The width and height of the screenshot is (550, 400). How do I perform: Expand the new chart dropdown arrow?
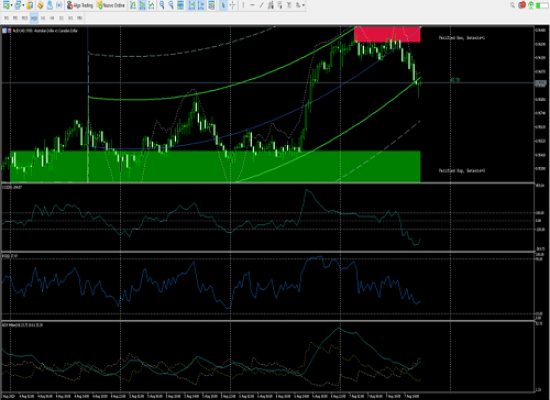coord(12,5)
